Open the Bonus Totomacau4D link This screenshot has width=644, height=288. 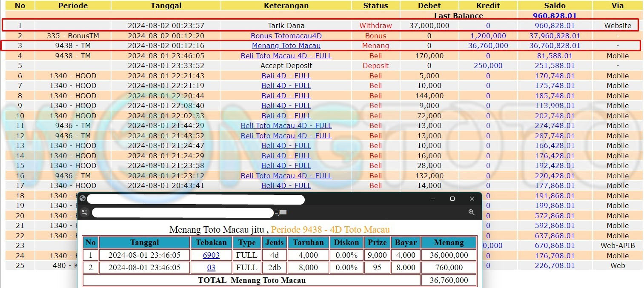tap(286, 36)
